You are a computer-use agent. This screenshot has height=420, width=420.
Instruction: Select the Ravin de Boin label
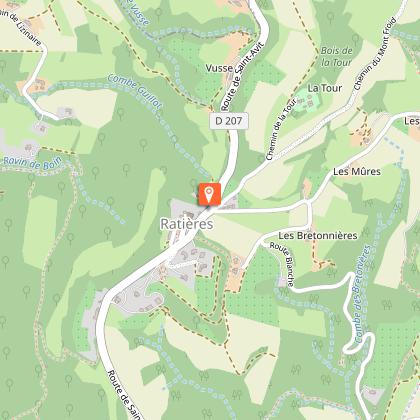(x=32, y=164)
